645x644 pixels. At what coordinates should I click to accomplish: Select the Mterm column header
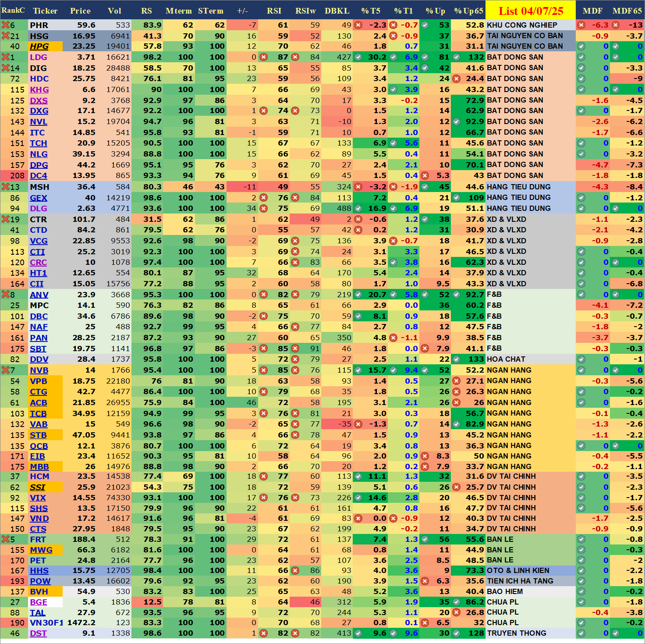pos(179,11)
